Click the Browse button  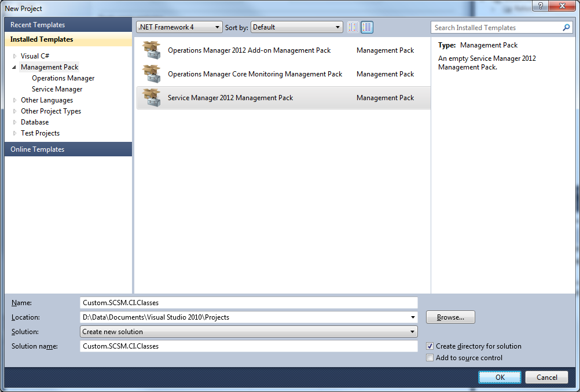pyautogui.click(x=450, y=317)
